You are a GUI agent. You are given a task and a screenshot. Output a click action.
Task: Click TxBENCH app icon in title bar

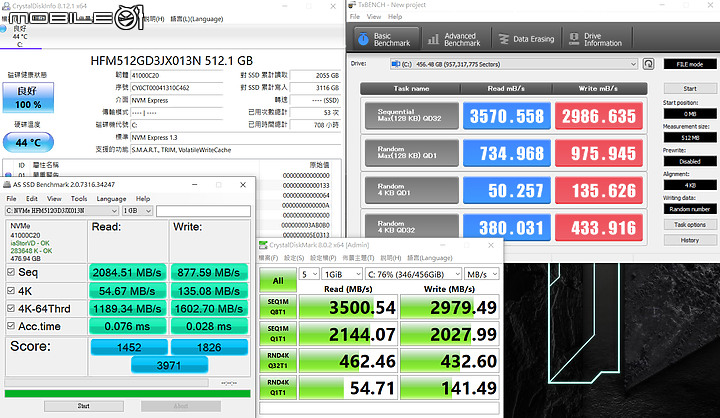tap(352, 5)
